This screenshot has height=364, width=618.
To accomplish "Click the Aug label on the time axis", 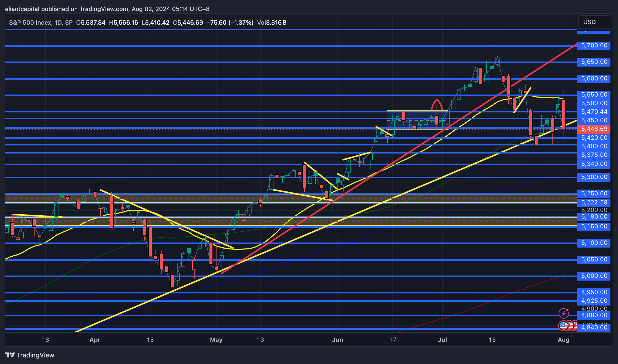I will point(563,340).
